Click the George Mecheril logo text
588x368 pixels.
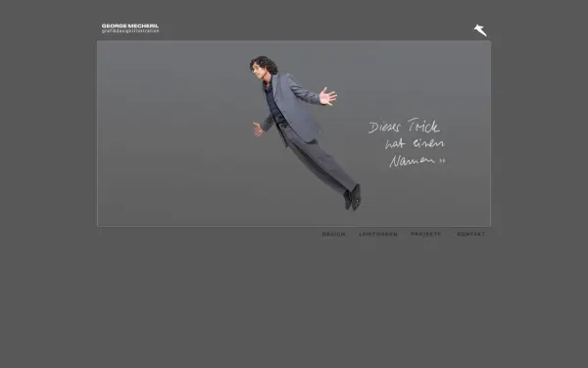coord(130,26)
